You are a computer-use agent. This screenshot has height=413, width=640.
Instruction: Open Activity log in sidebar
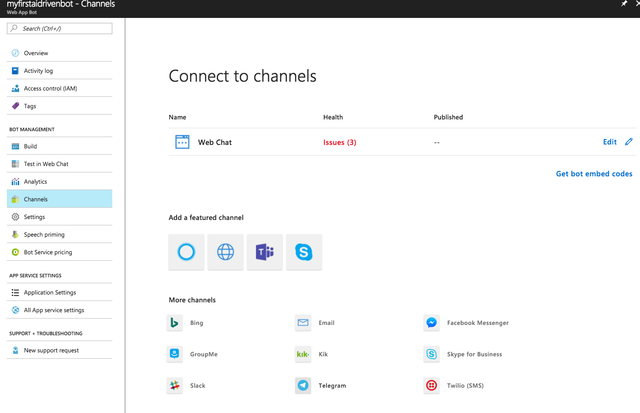pyautogui.click(x=60, y=71)
